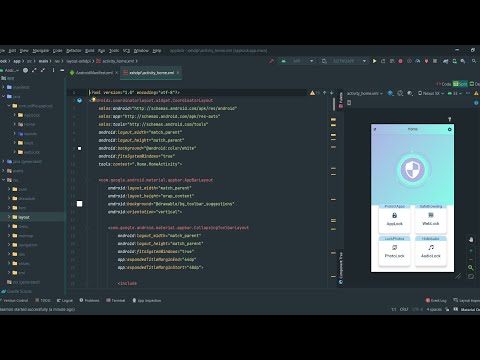The image size is (480, 360).
Task: Open the Component Tree side tab
Action: pos(341,268)
